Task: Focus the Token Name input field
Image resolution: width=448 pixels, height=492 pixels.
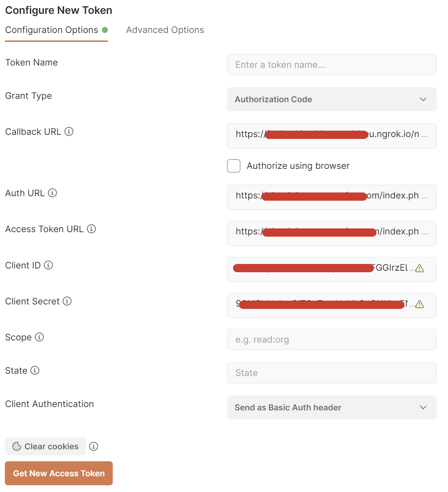Action: (x=332, y=65)
